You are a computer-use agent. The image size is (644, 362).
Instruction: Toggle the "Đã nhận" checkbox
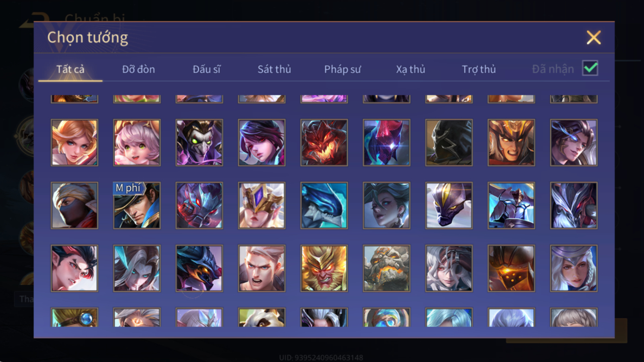coord(590,68)
